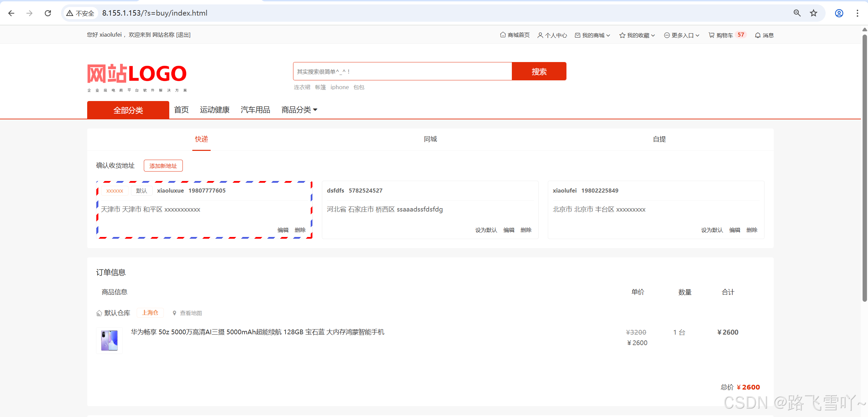This screenshot has height=417, width=868.
Task: Expand 我的商城 dropdown
Action: coord(593,35)
